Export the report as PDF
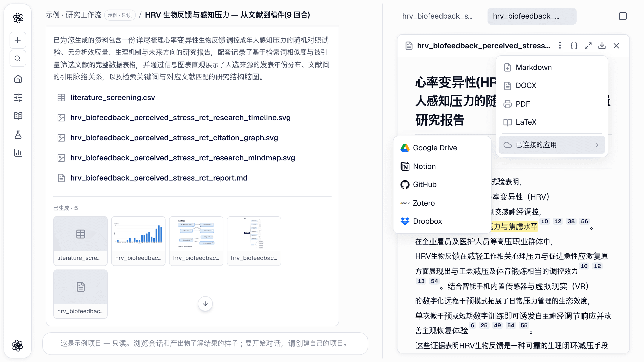 (552, 104)
